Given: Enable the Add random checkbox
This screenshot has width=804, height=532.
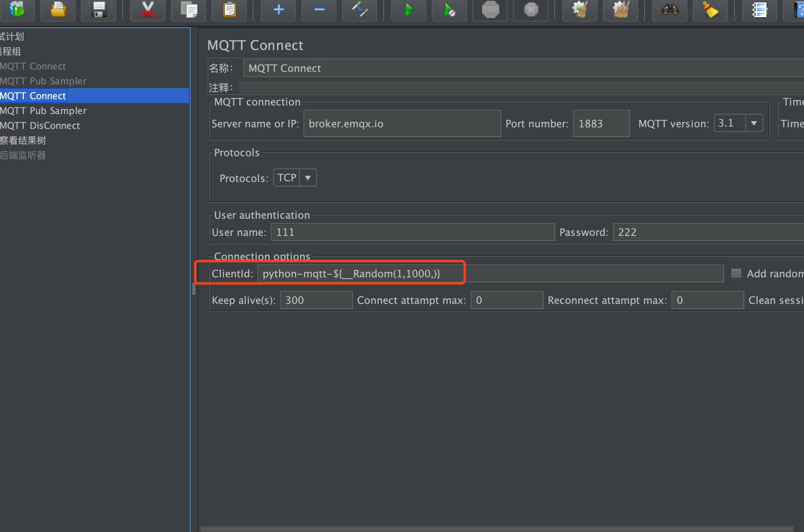Looking at the screenshot, I should coord(736,273).
